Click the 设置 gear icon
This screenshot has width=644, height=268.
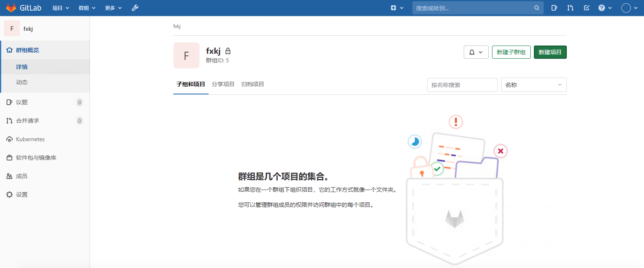[9, 195]
